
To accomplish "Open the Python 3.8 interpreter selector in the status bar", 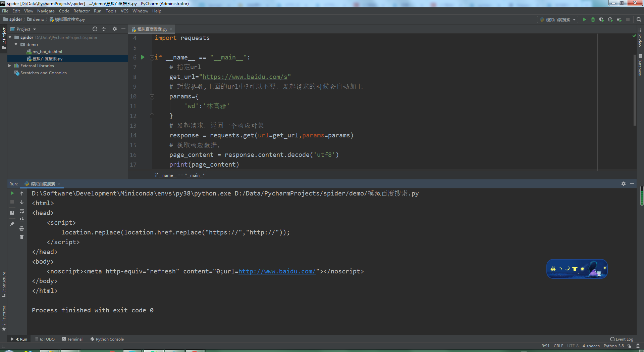I will tap(614, 346).
